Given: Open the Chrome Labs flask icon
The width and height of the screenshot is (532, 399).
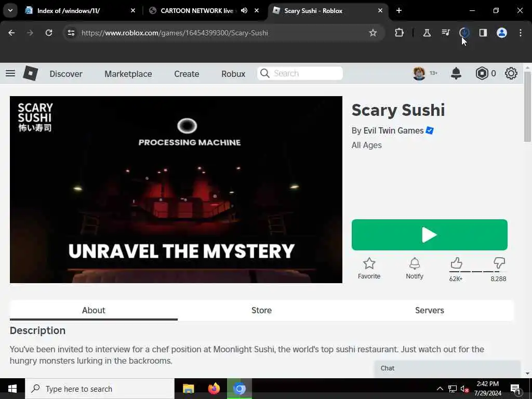Looking at the screenshot, I should coord(427,33).
